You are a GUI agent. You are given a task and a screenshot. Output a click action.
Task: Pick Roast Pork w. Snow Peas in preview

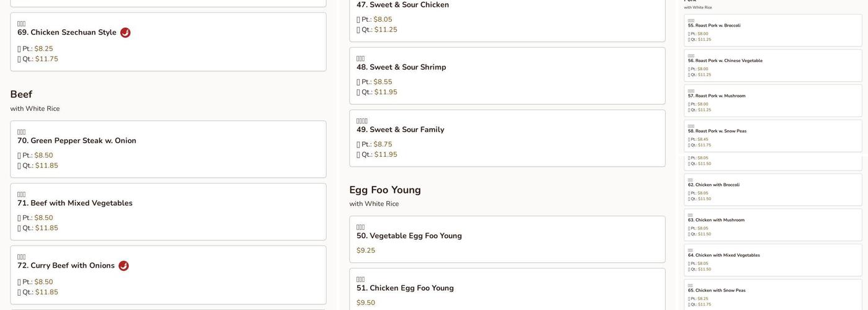(x=717, y=131)
